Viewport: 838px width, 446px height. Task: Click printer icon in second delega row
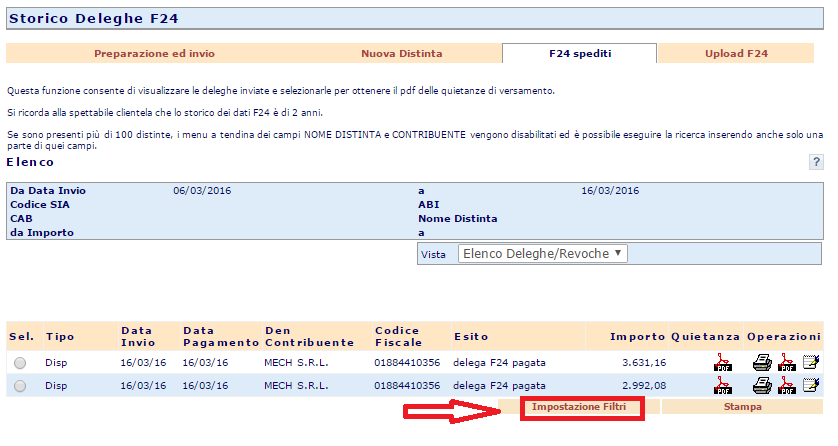(762, 385)
